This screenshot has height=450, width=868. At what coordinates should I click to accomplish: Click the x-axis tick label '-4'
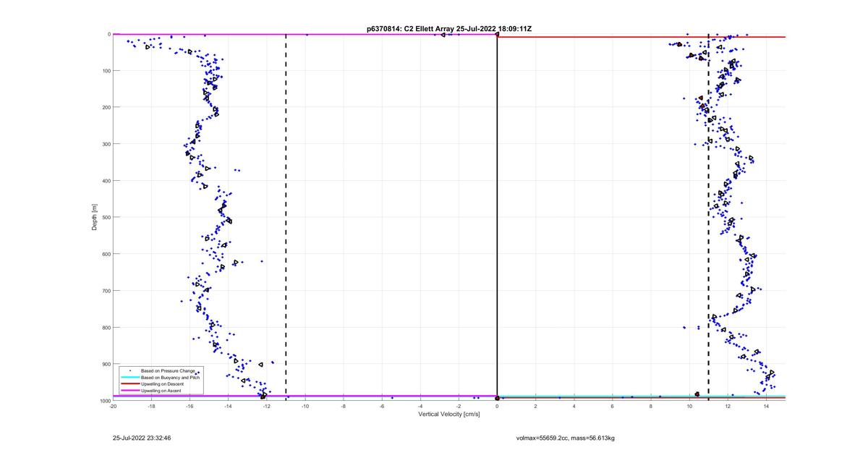[420, 406]
